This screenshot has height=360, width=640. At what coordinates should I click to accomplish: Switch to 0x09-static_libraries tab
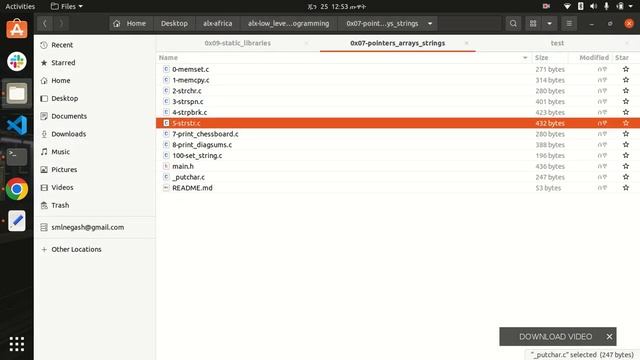(238, 43)
